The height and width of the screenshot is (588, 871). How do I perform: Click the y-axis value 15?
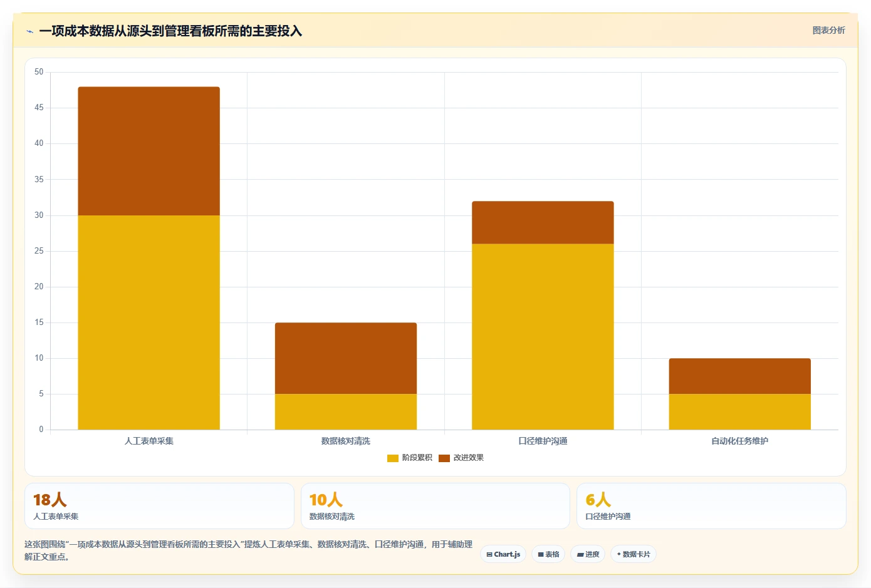click(39, 322)
